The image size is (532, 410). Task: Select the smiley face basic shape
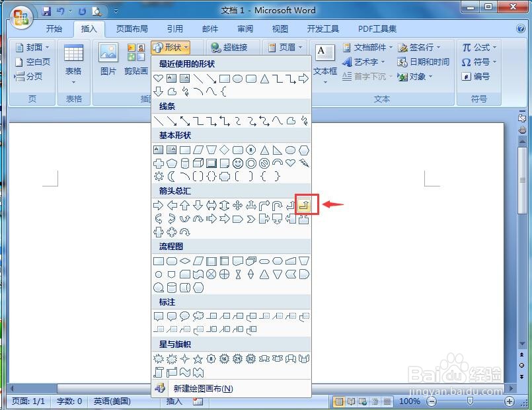(237, 163)
